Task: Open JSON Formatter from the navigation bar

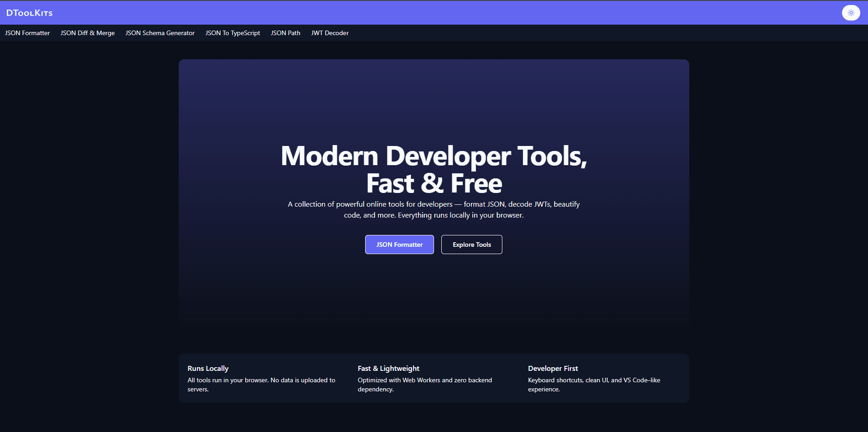Action: click(x=27, y=33)
